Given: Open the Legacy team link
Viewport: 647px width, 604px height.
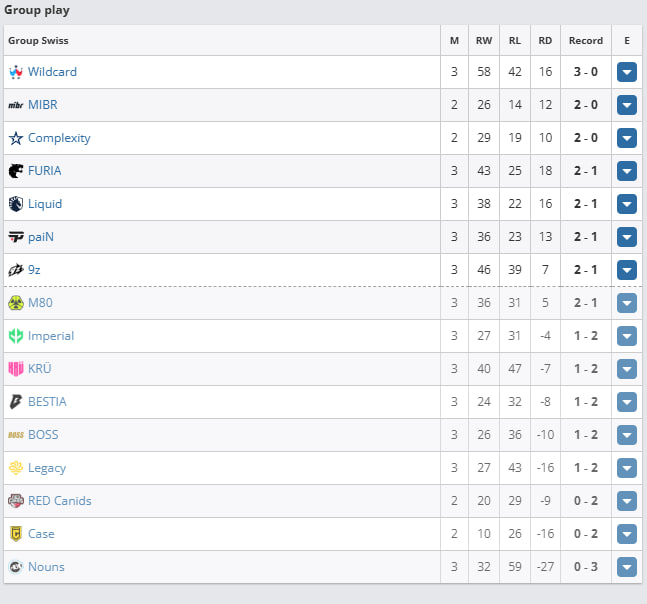Looking at the screenshot, I should tap(47, 468).
